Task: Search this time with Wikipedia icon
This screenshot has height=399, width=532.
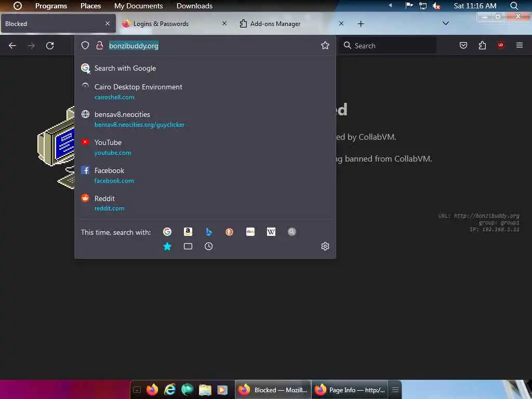Action: coord(271,232)
